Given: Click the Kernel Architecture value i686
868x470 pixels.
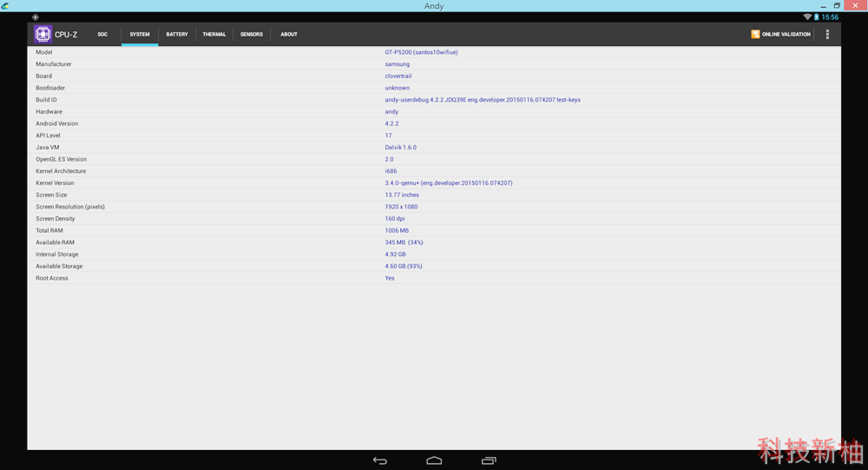Looking at the screenshot, I should tap(391, 171).
